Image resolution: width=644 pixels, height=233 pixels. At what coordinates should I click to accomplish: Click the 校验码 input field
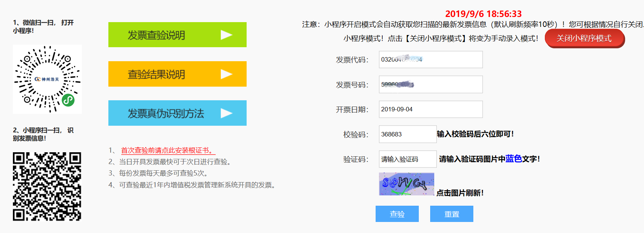click(x=407, y=134)
